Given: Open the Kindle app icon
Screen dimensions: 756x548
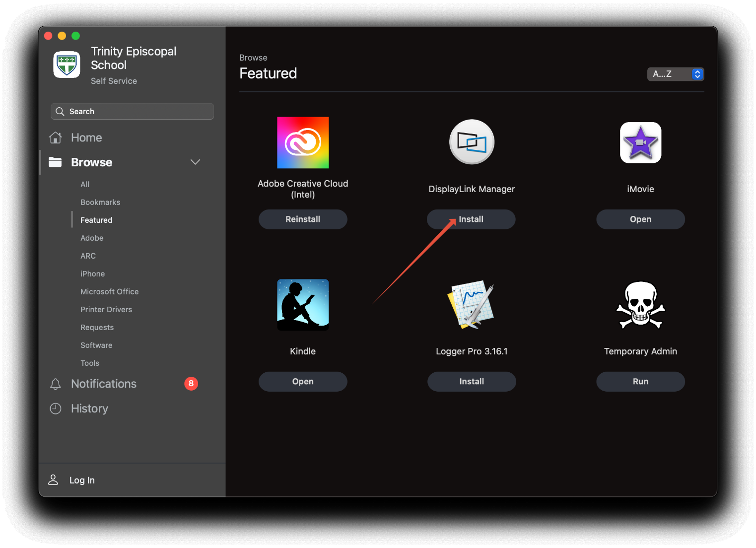Looking at the screenshot, I should pyautogui.click(x=303, y=305).
